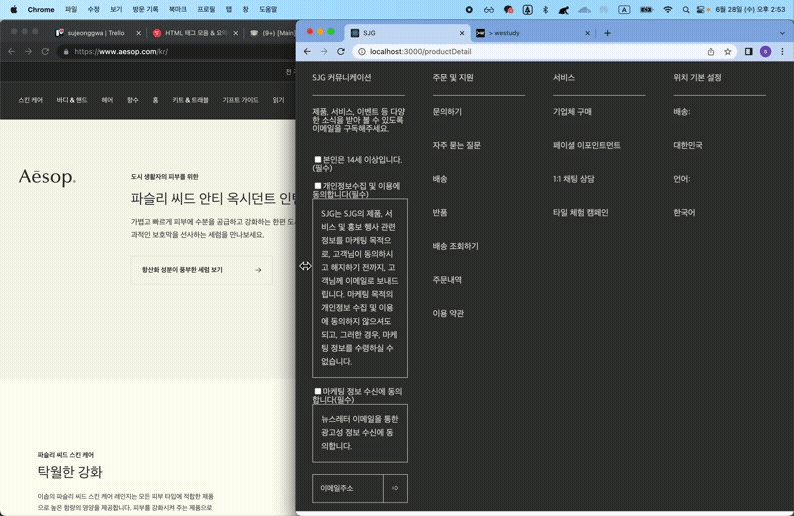This screenshot has width=794, height=516.
Task: Click the screen recording circle icon
Action: (x=469, y=9)
